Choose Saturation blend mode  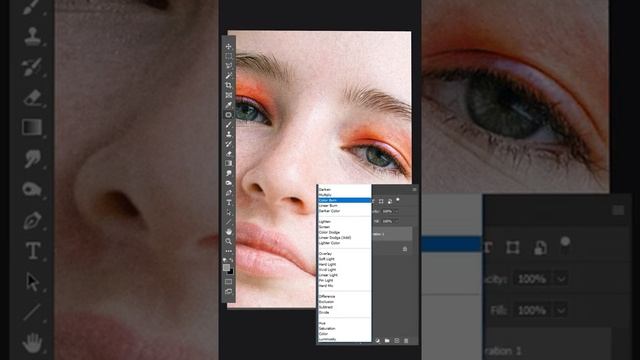tap(327, 329)
